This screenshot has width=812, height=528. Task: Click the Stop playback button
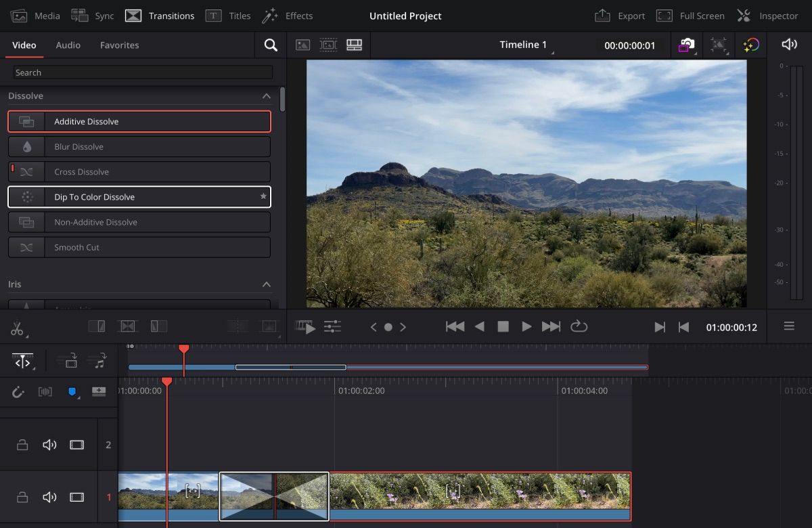[503, 327]
